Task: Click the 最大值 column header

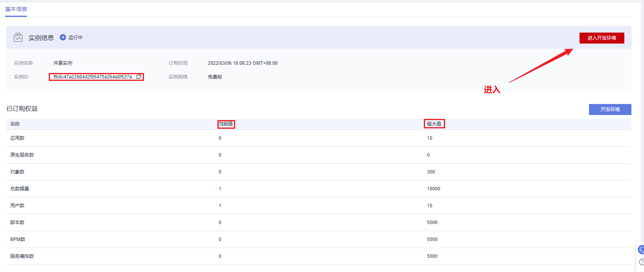Action: pyautogui.click(x=434, y=124)
